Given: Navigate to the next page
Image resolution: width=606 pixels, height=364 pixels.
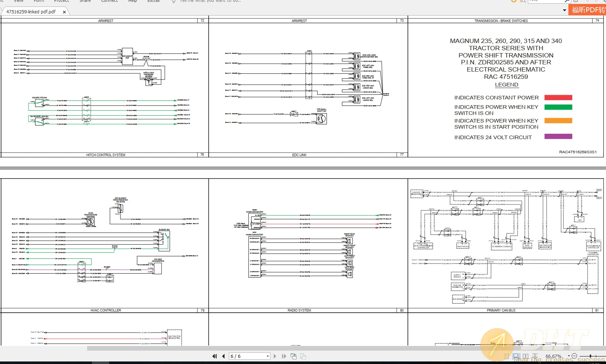Looking at the screenshot, I should [x=275, y=356].
